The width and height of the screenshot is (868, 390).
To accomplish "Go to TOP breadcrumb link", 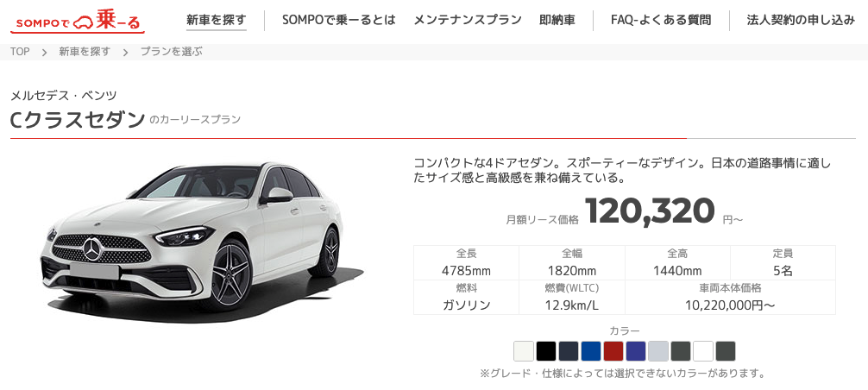I will pyautogui.click(x=20, y=52).
